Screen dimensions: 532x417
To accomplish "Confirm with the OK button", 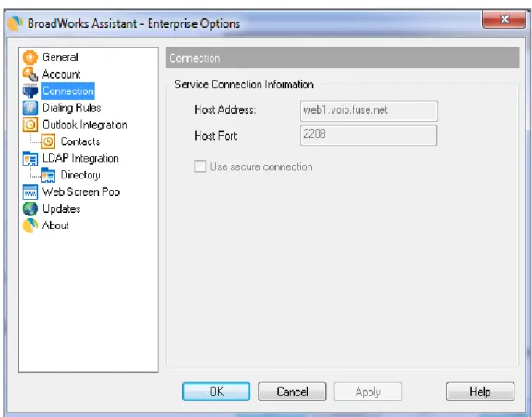I will pyautogui.click(x=216, y=391).
